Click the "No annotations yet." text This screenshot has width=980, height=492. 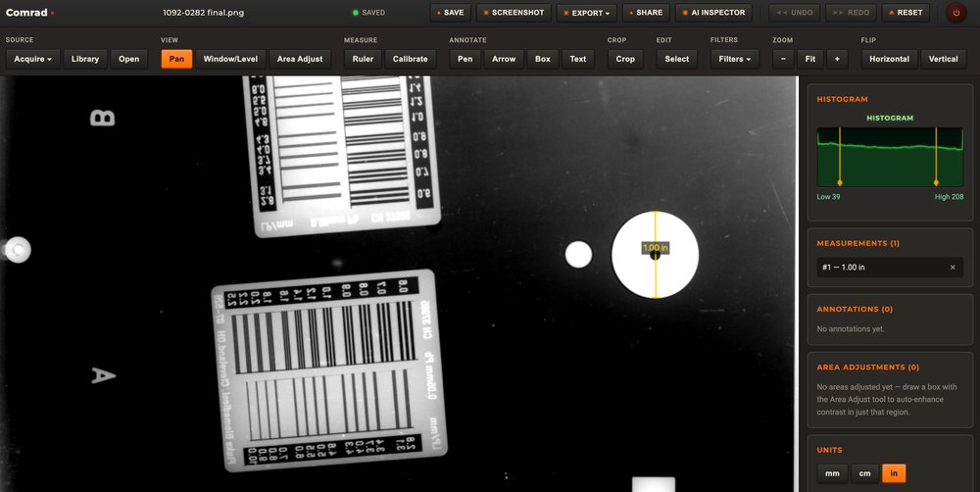851,329
